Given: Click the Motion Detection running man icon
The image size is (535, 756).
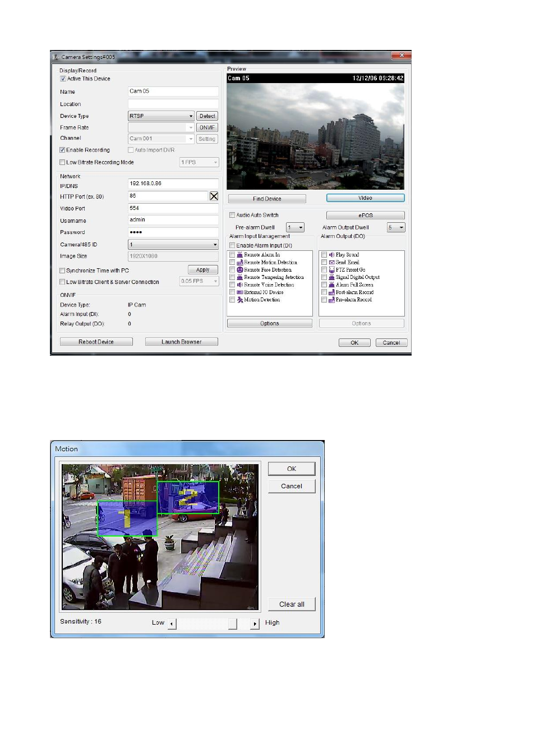Looking at the screenshot, I should point(239,300).
